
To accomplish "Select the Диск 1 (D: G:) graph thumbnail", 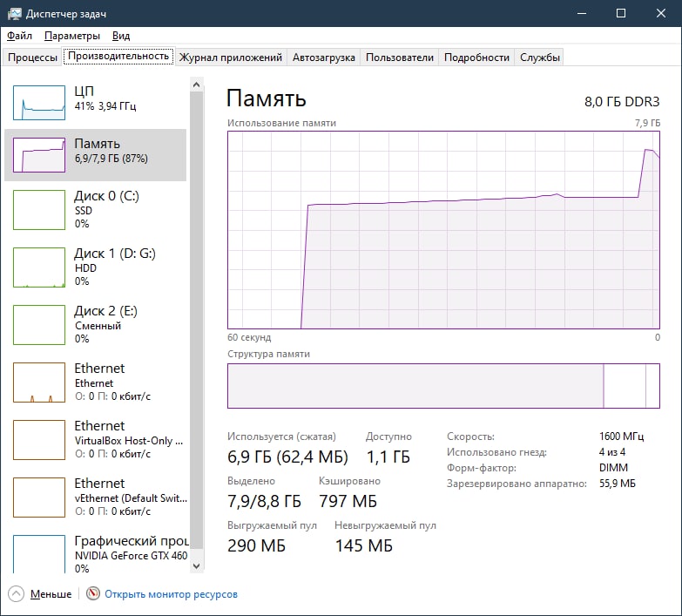I will click(39, 267).
